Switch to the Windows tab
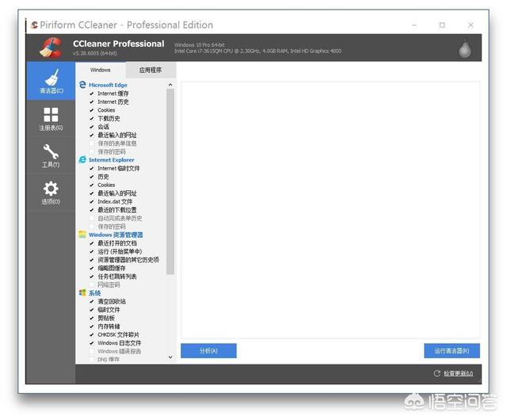 [x=101, y=70]
